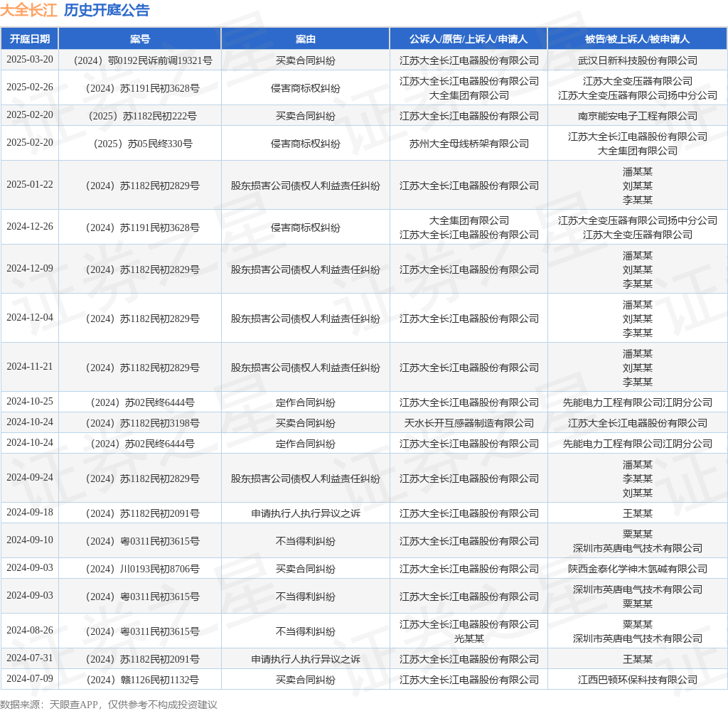Click defendant 南京能安电子工程有限公司
Screen dimensions: 728x711
pyautogui.click(x=638, y=116)
